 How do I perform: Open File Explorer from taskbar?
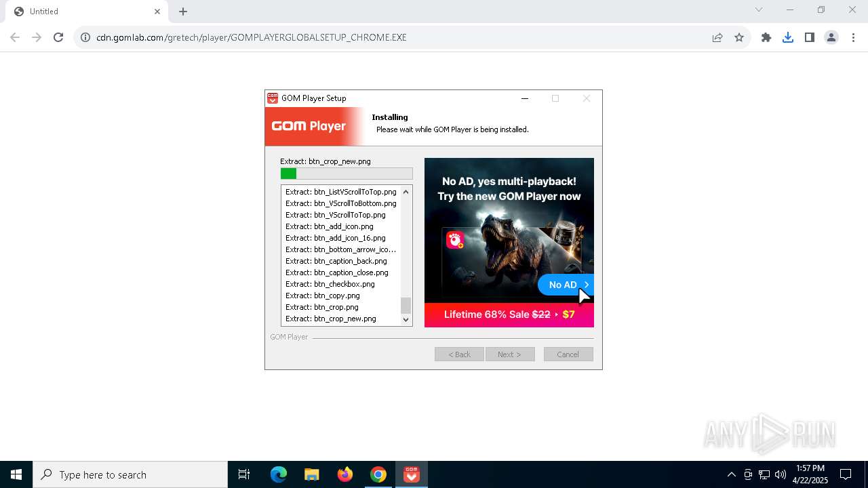coord(312,474)
